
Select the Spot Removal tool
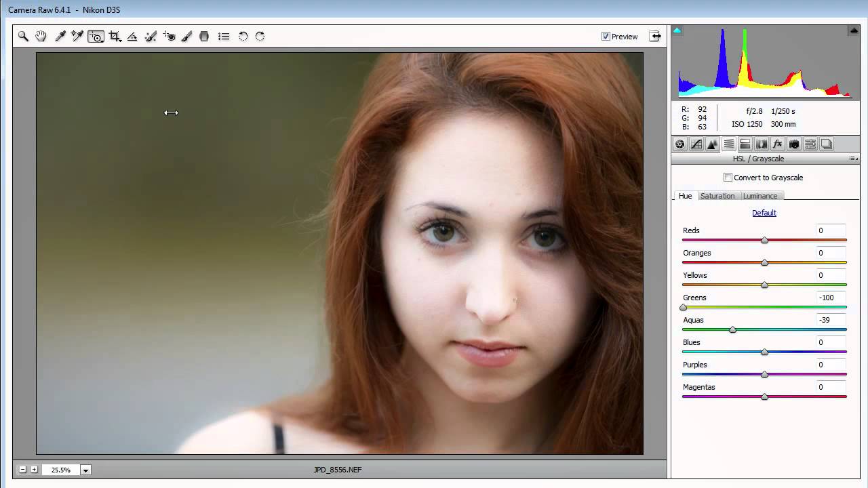pos(151,37)
